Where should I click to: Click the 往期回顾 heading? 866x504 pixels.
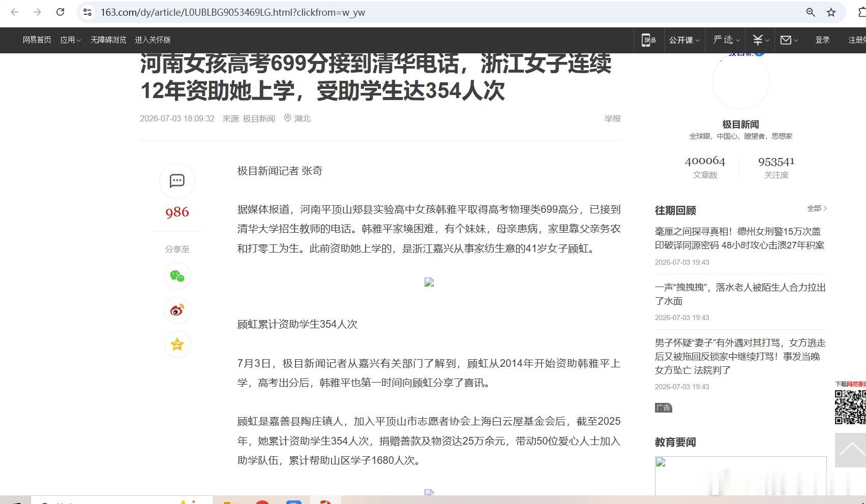click(675, 210)
